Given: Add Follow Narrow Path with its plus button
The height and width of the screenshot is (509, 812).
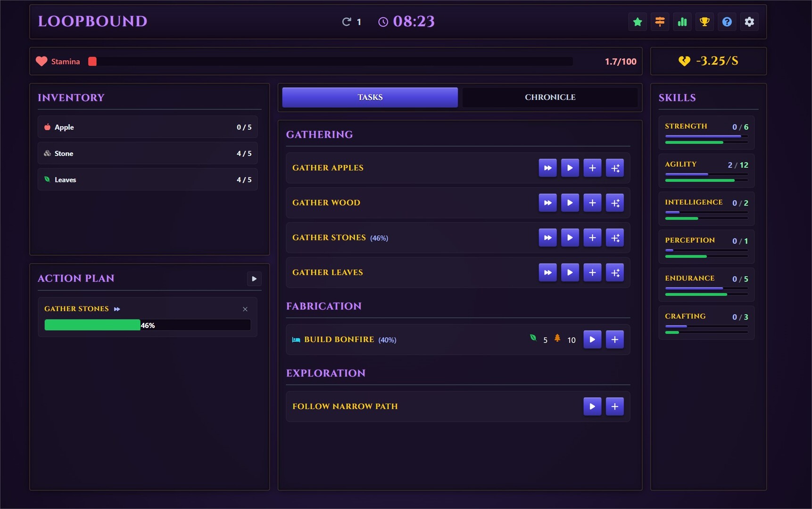Looking at the screenshot, I should coord(615,406).
